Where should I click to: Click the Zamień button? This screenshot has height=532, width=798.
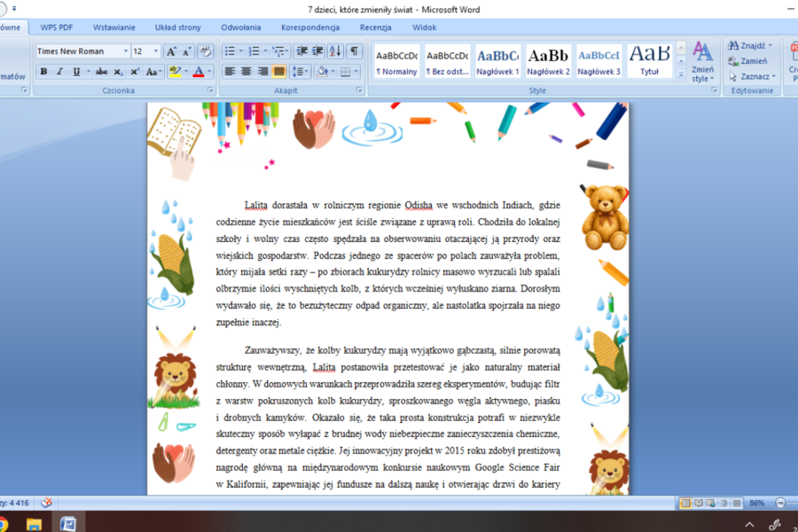[747, 61]
